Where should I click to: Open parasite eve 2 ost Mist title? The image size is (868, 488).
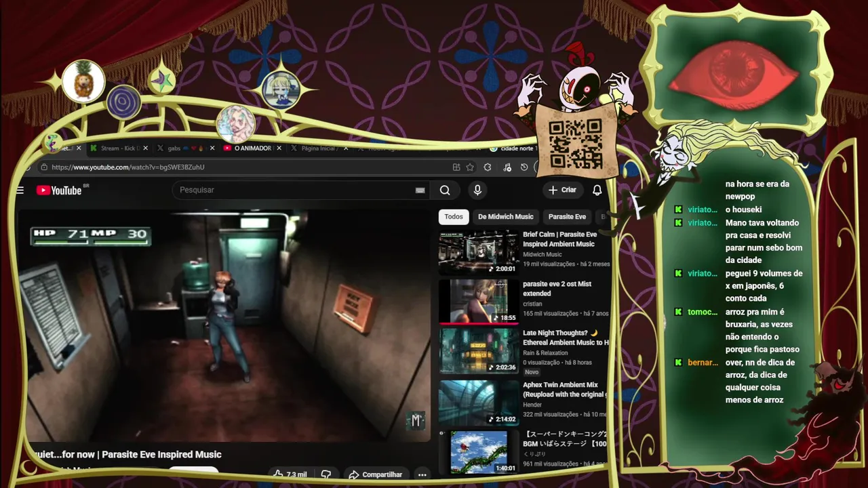pyautogui.click(x=557, y=289)
